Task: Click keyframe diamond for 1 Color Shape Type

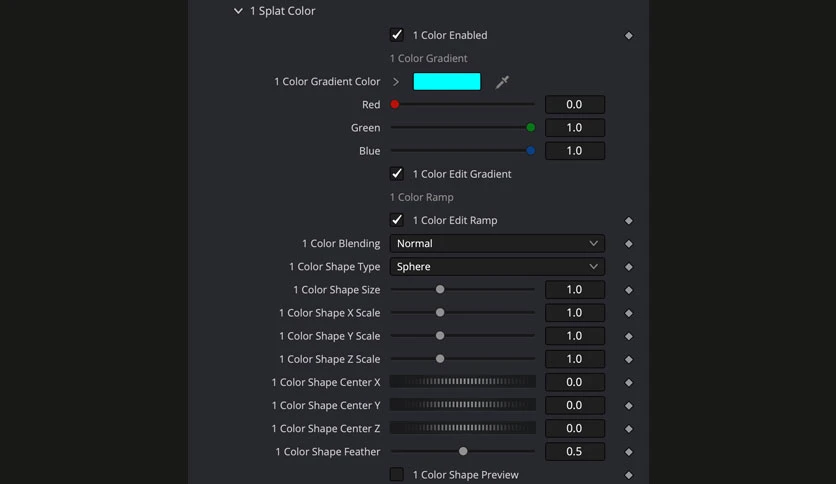Action: tap(629, 267)
